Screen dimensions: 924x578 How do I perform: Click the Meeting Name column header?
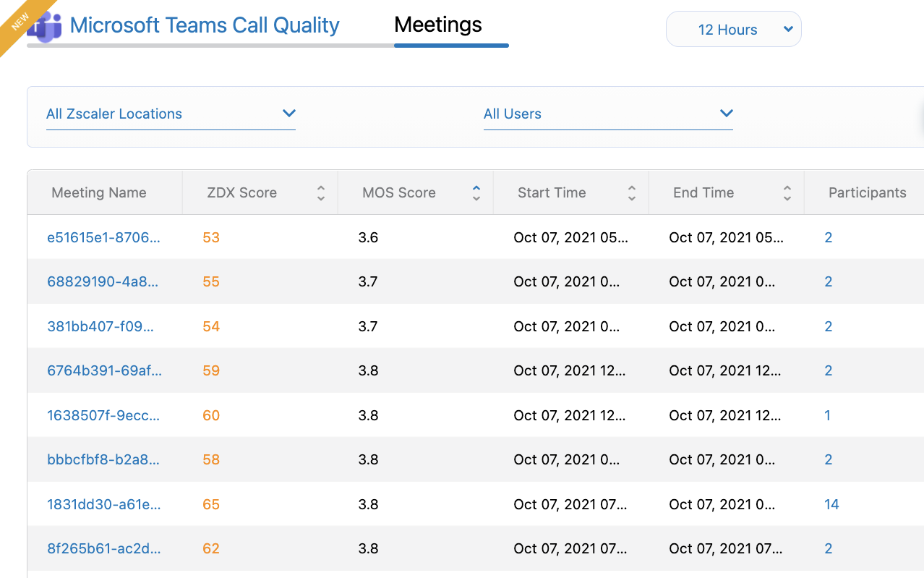[99, 193]
